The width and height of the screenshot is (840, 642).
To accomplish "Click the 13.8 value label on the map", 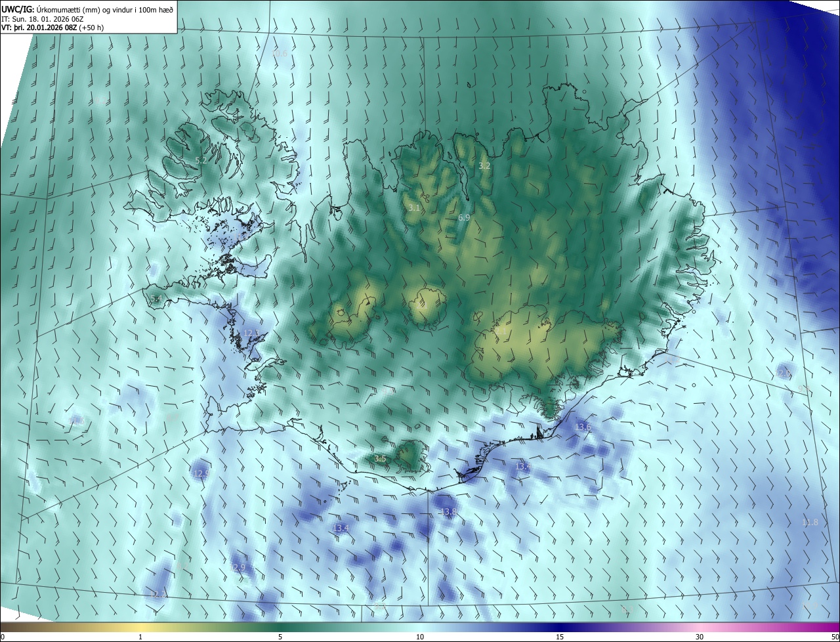I will pyautogui.click(x=448, y=511).
